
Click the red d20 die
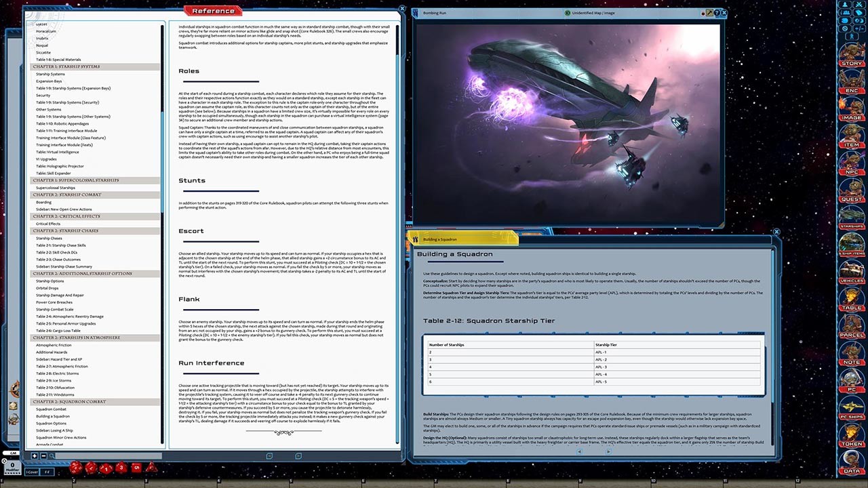[x=76, y=468]
